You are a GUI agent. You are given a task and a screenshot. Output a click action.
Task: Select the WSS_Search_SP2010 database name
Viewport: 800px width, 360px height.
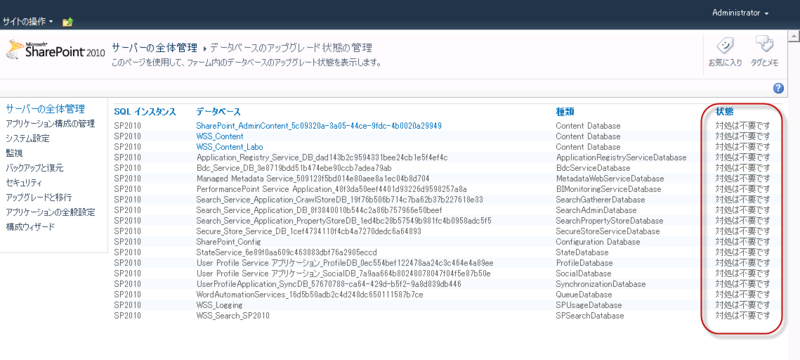coord(233,316)
